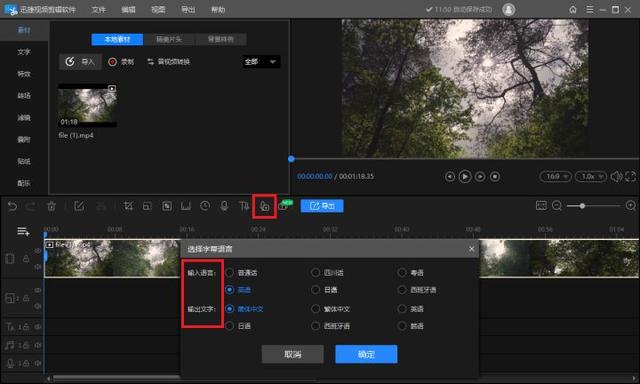This screenshot has height=384, width=640.
Task: Click the timeline zoom slider handle
Action: click(582, 206)
